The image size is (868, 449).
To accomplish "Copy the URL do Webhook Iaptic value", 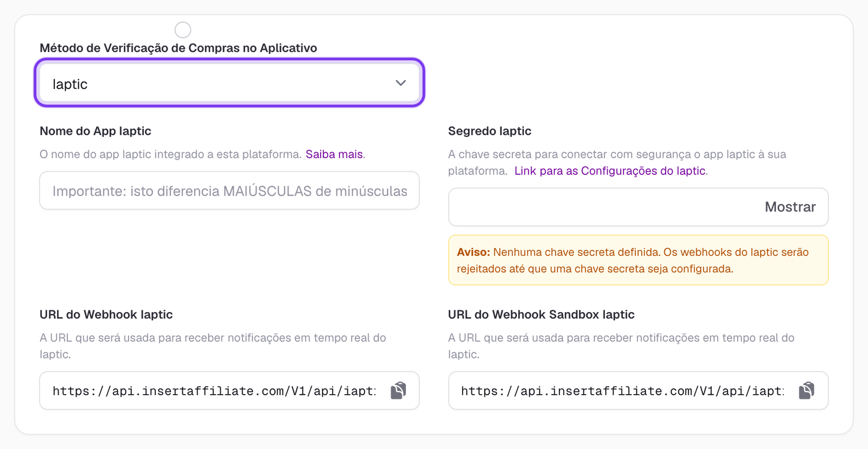I will (398, 390).
